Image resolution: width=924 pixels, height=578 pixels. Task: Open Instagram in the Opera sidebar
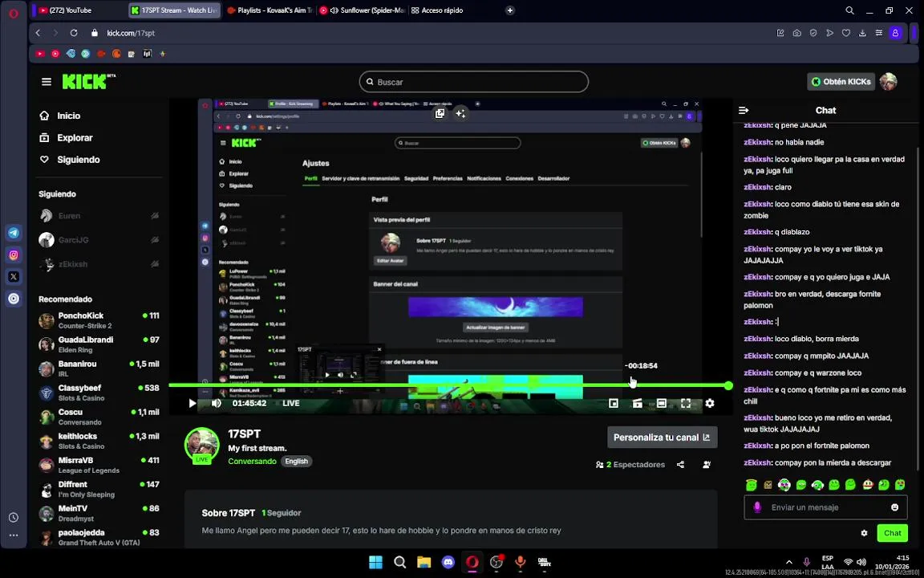click(x=14, y=254)
